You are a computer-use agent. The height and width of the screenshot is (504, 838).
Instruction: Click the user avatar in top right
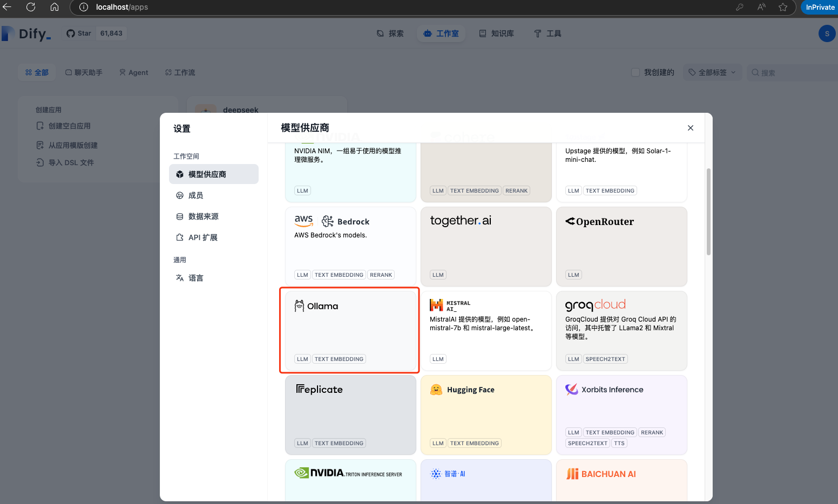pos(827,33)
